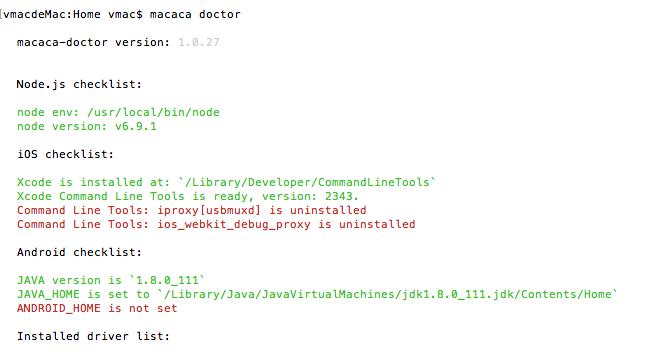Click the 'iOS checklist:' heading
664x364 pixels.
[66, 154]
